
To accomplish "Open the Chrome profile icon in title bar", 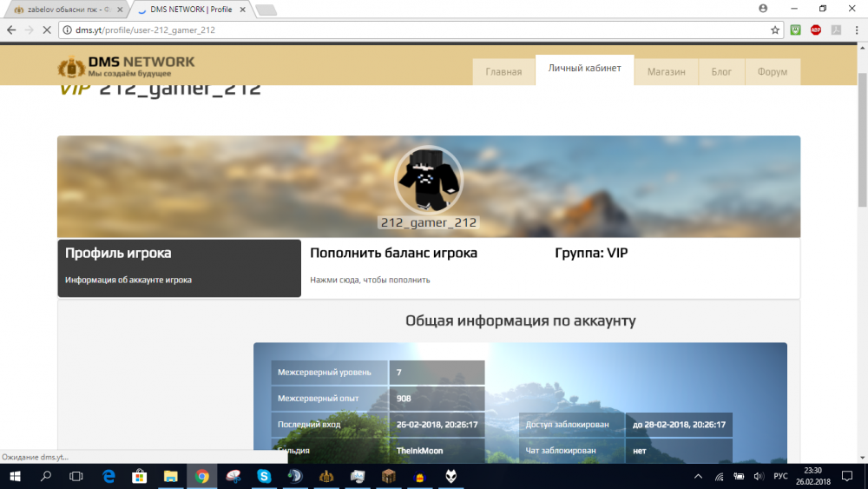I will point(763,9).
